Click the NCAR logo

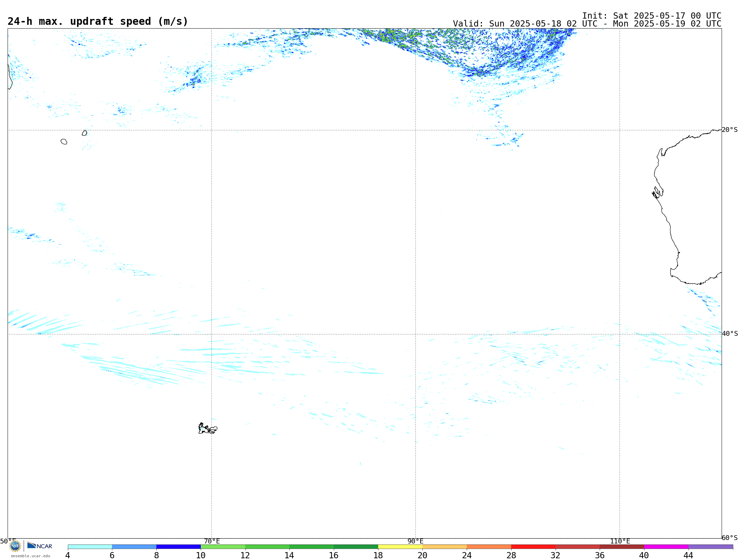coord(40,546)
